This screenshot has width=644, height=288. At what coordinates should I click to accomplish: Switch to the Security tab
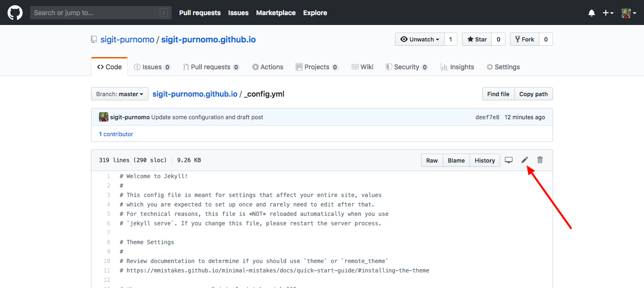(407, 67)
